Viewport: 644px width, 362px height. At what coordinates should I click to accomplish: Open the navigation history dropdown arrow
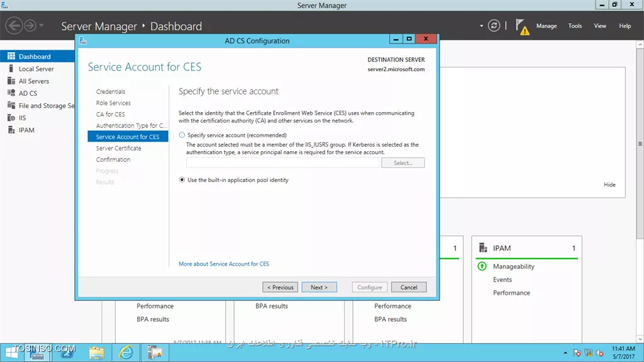tap(42, 26)
